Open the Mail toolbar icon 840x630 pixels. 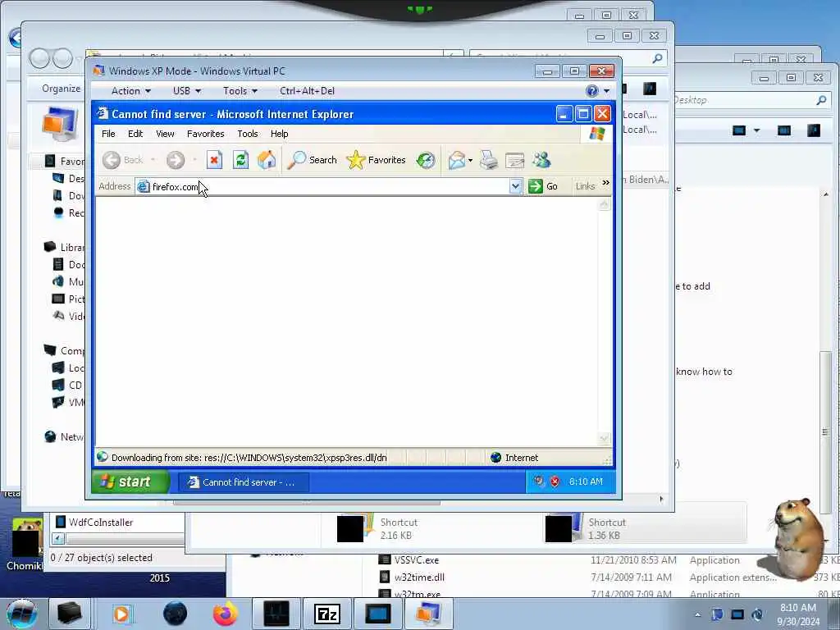pos(456,160)
